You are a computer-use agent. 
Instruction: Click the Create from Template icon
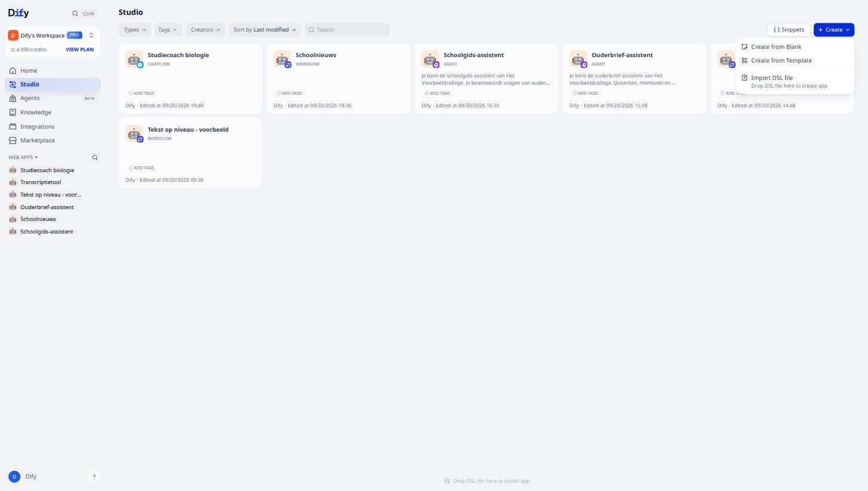tap(745, 60)
